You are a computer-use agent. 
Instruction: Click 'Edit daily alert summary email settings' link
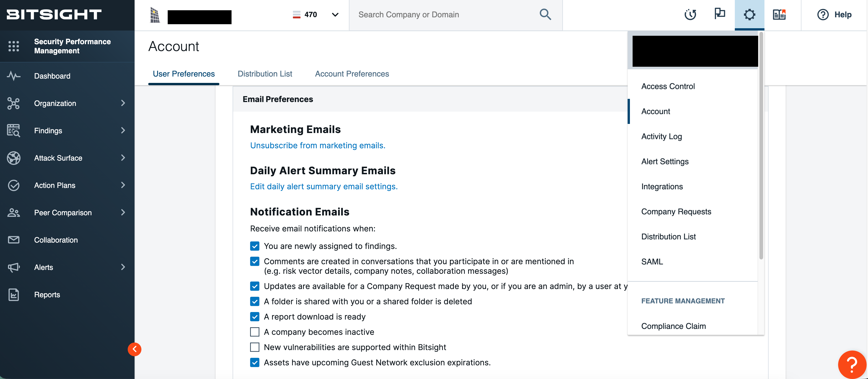[323, 187]
